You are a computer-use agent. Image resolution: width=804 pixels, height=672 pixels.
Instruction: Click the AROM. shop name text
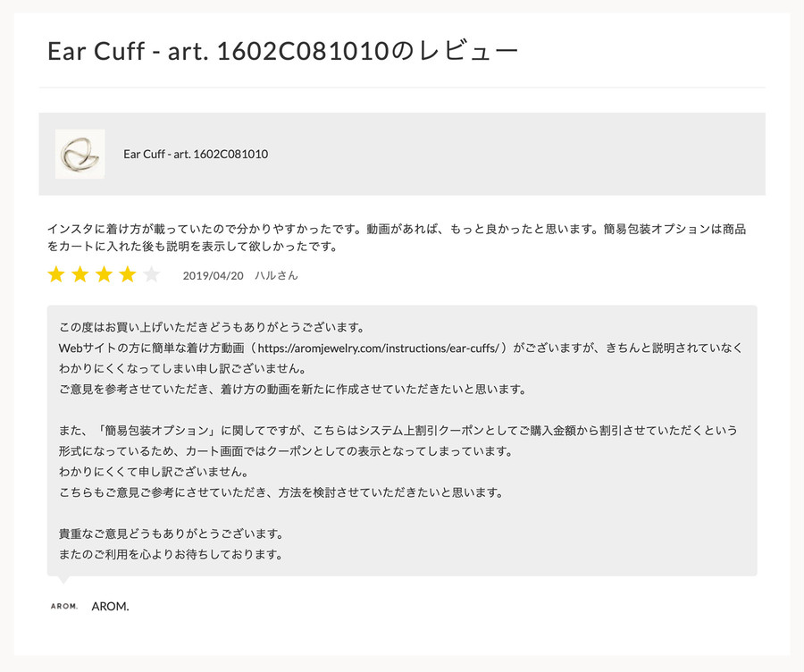(110, 607)
